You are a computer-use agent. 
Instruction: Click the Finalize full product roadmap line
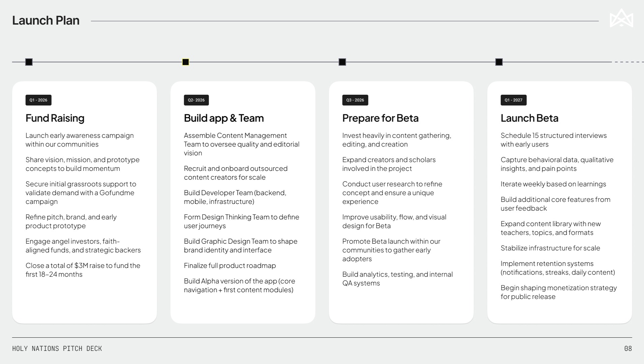[230, 266]
